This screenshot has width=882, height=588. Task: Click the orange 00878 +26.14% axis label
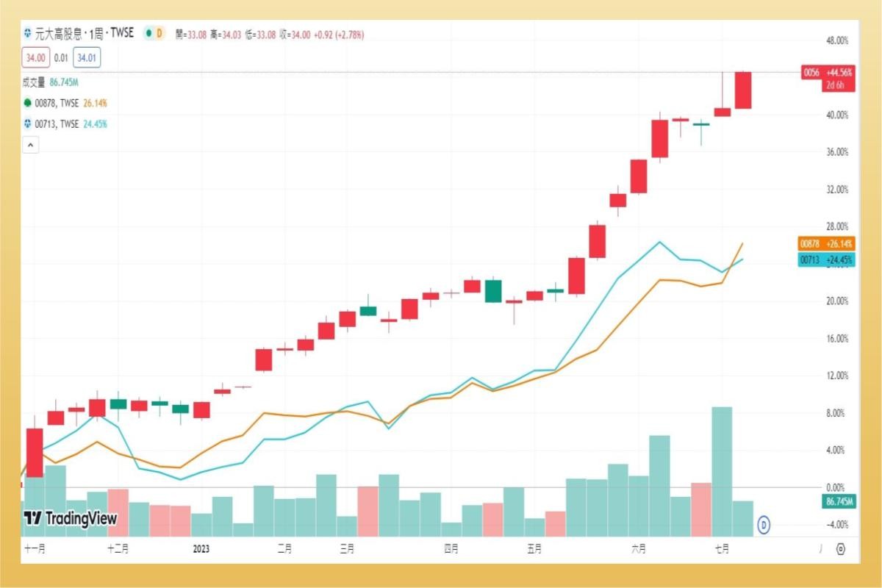827,243
